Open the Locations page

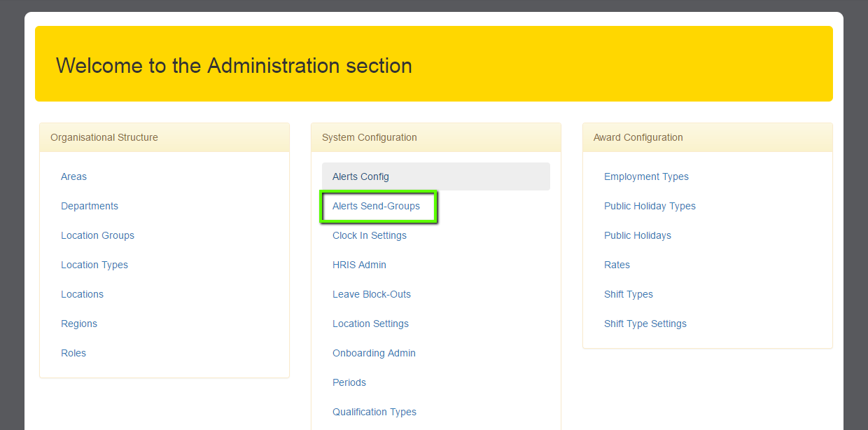click(82, 294)
